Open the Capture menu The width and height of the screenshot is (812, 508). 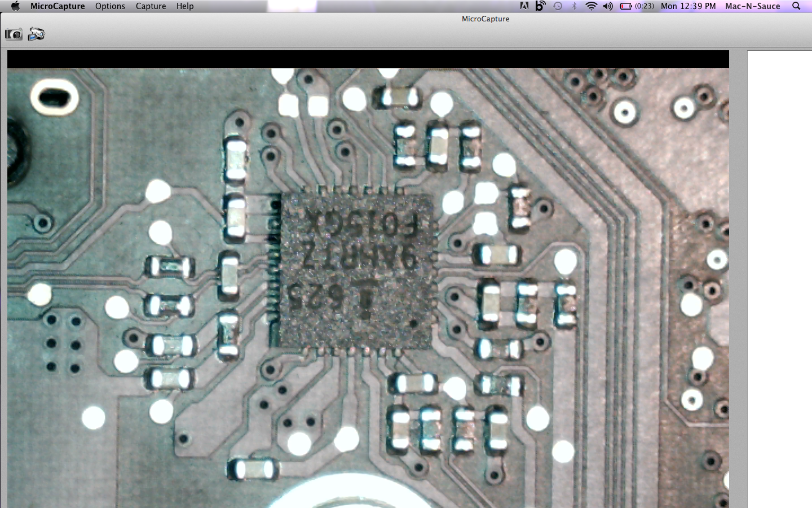(151, 6)
